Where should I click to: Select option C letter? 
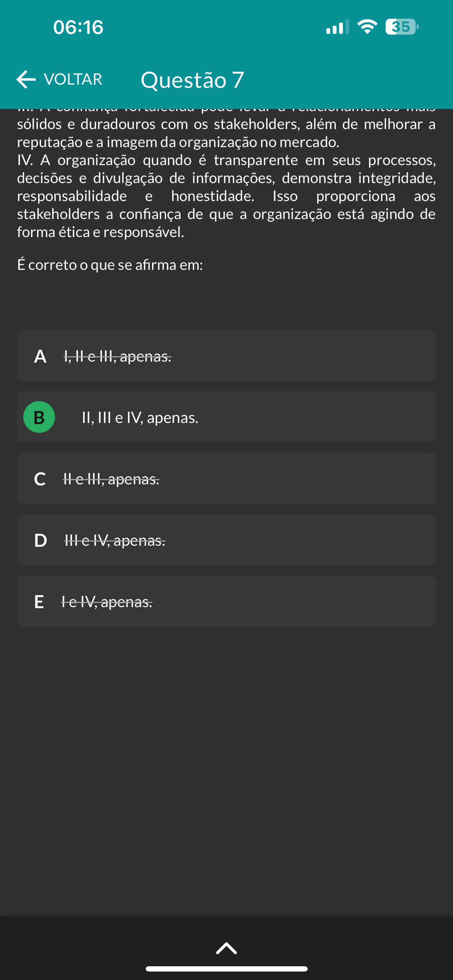coord(40,479)
